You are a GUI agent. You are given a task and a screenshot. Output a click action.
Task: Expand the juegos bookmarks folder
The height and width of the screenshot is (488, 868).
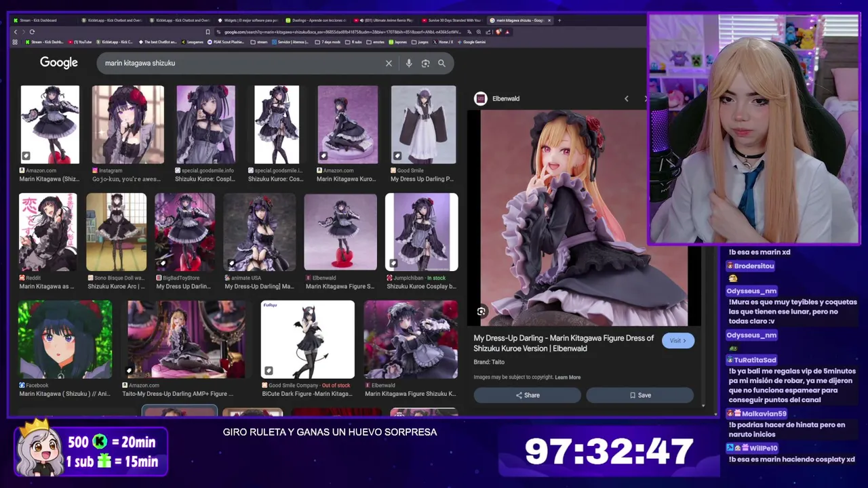(420, 42)
